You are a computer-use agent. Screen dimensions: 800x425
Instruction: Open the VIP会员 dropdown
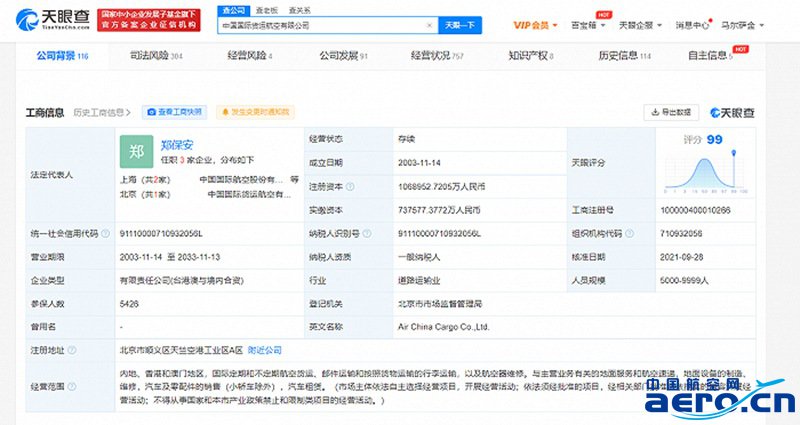(535, 25)
